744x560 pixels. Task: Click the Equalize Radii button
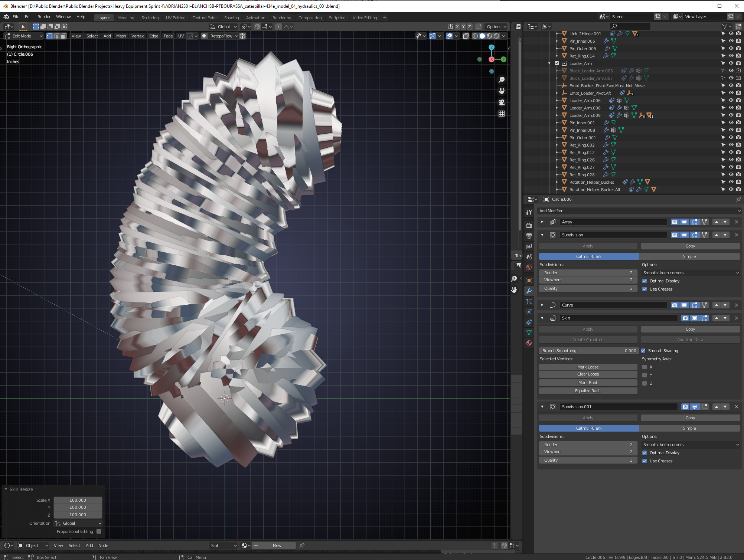(x=588, y=391)
